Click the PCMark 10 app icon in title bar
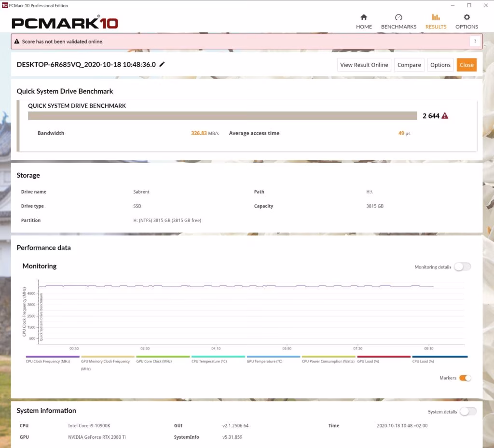 click(5, 5)
